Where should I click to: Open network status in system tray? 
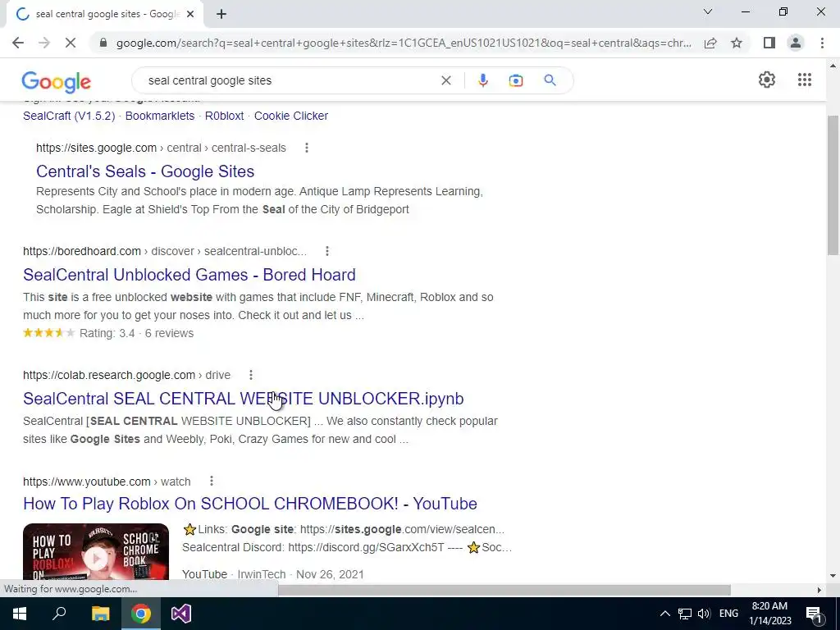click(x=685, y=614)
